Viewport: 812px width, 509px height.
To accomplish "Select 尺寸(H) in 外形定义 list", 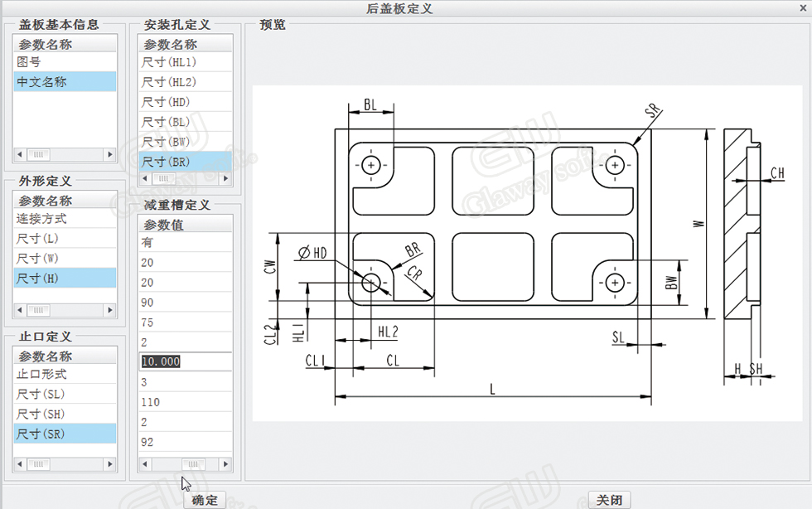I will point(65,279).
